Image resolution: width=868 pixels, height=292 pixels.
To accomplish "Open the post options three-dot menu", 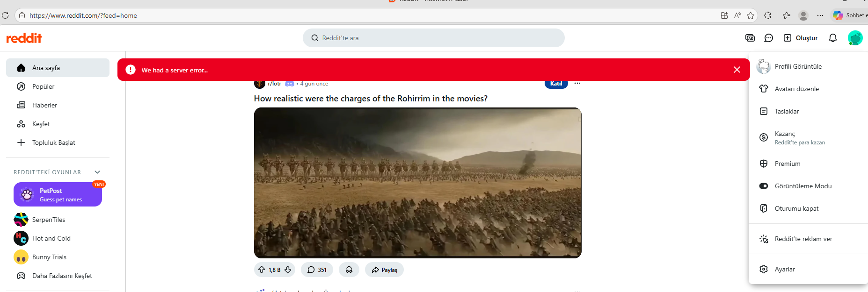I will coord(577,83).
